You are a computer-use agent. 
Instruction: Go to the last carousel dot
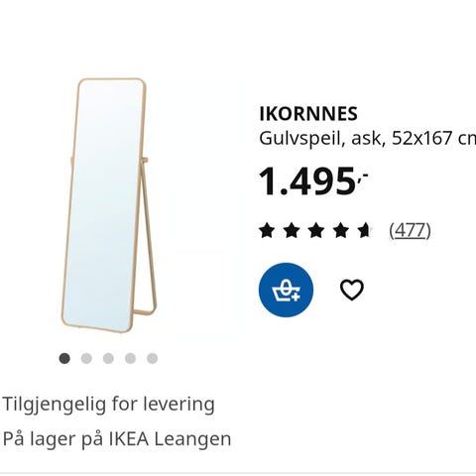pyautogui.click(x=152, y=358)
